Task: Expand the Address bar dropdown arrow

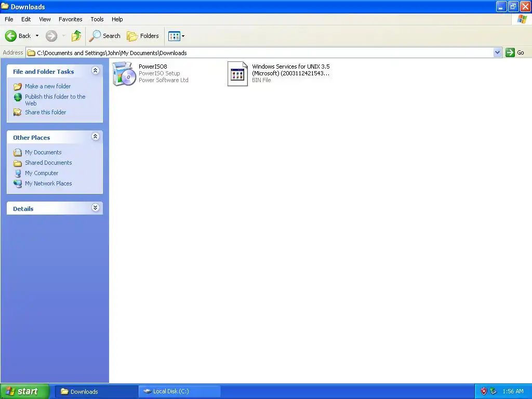Action: (x=497, y=52)
